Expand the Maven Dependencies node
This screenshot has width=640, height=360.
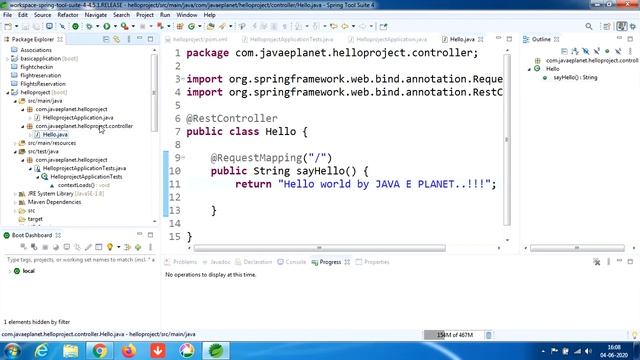pos(15,202)
